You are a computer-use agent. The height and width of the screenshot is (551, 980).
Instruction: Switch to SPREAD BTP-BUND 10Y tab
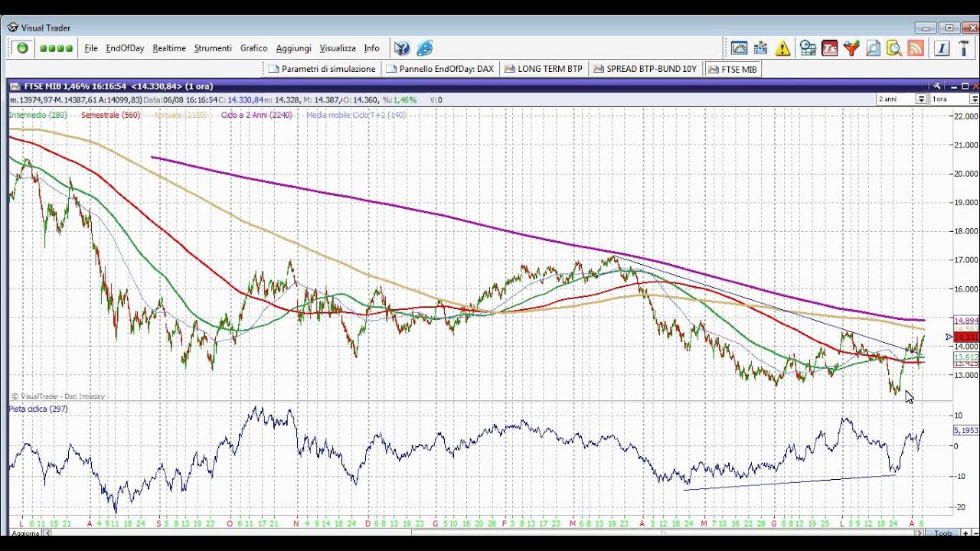645,69
